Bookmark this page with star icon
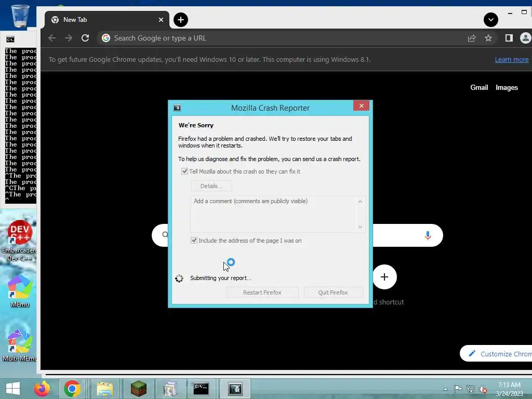The height and width of the screenshot is (399, 532). point(488,38)
